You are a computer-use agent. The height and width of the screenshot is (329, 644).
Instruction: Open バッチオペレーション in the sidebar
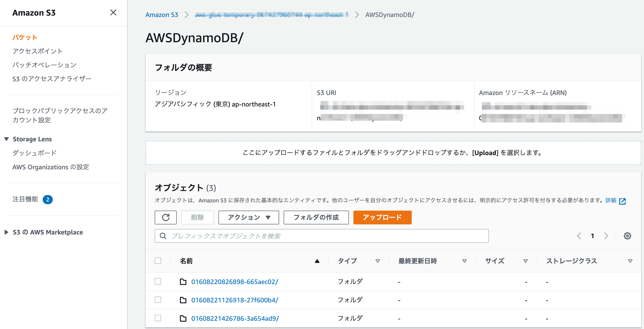tap(44, 65)
